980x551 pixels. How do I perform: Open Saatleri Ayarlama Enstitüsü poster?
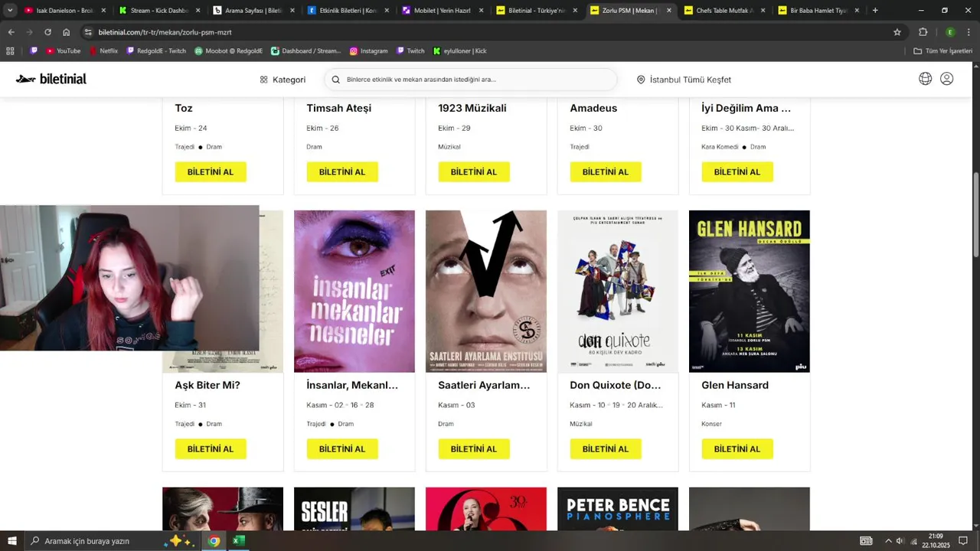coord(486,292)
